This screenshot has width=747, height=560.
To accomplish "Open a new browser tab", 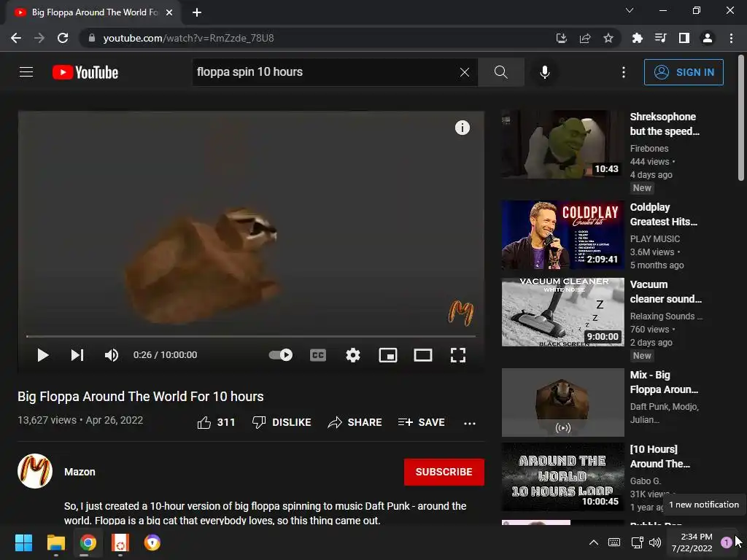I will pos(197,12).
